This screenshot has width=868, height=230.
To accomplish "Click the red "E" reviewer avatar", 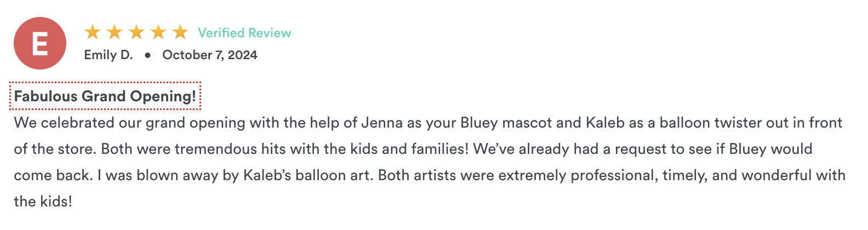I will [40, 43].
